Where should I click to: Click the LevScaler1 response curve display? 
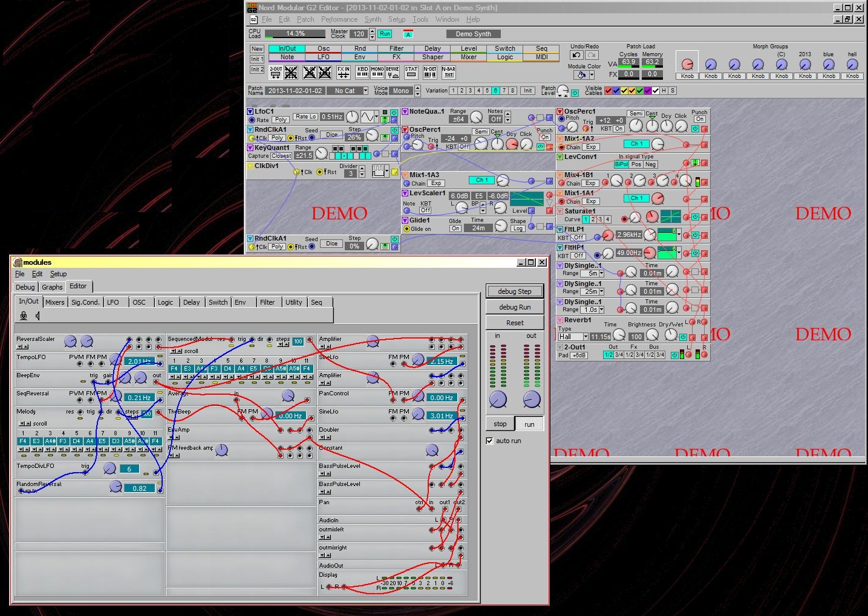pyautogui.click(x=527, y=199)
